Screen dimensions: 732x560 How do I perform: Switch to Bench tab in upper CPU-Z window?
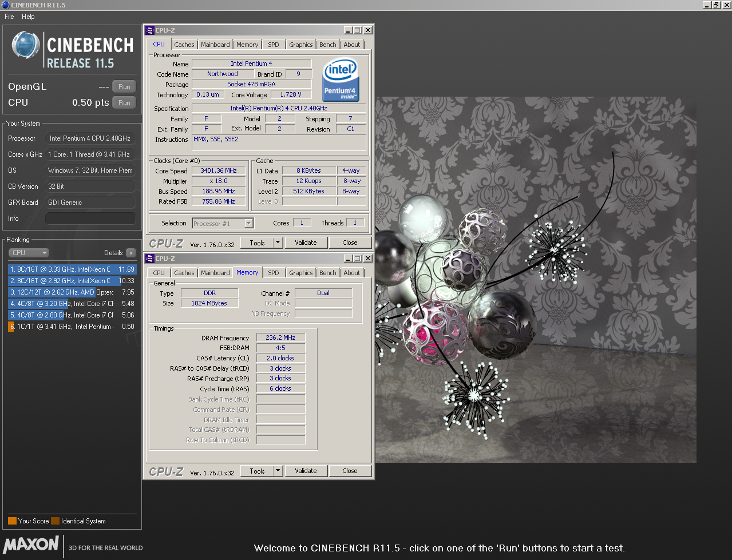point(328,45)
